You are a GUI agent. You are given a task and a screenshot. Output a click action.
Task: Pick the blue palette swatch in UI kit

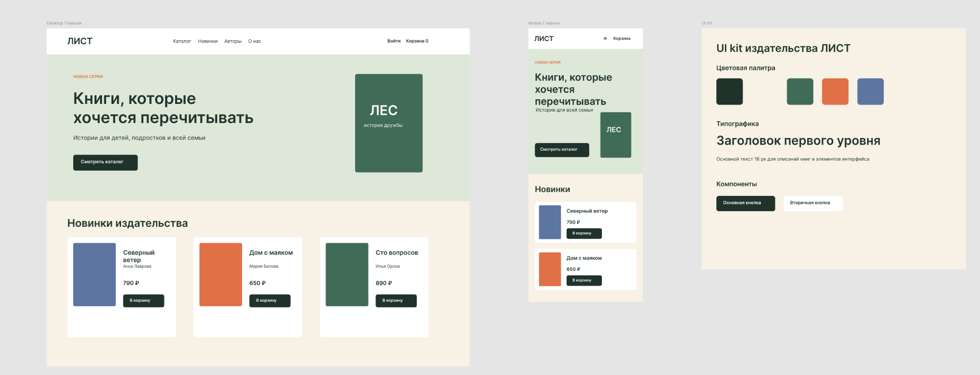[x=870, y=91]
